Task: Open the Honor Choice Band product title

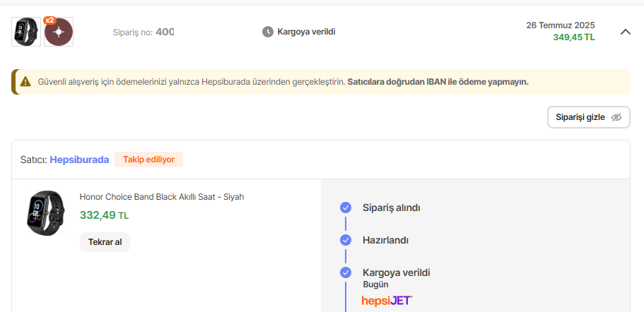Action: point(162,197)
